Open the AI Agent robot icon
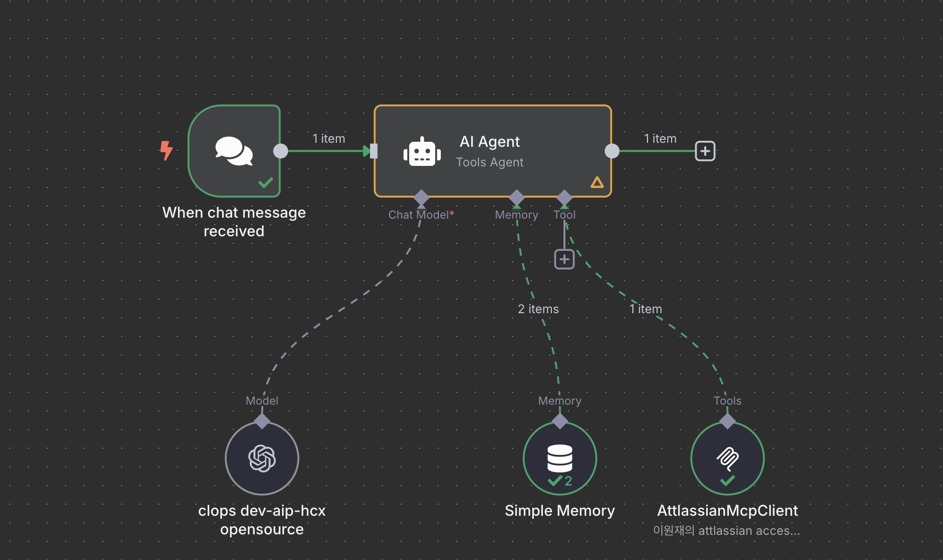The width and height of the screenshot is (943, 560). [x=422, y=150]
